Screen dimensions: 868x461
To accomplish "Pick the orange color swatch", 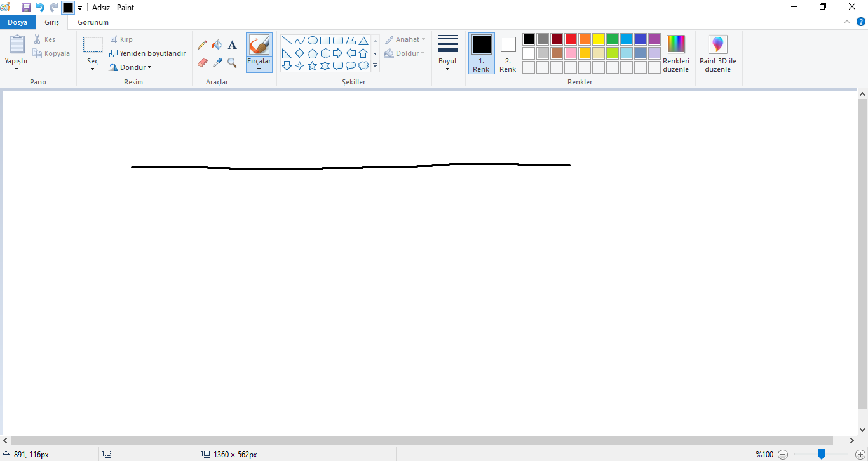I will (585, 39).
